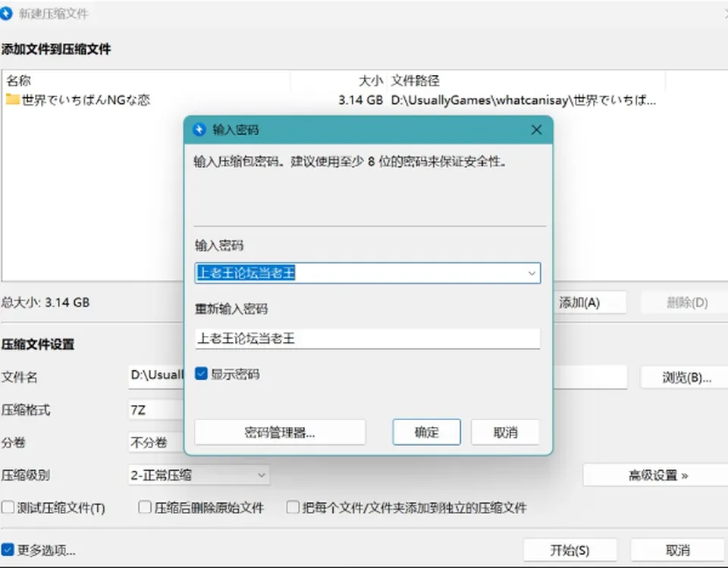This screenshot has height=568, width=728.
Task: Open the 7Z compression format combo box
Action: 156,410
